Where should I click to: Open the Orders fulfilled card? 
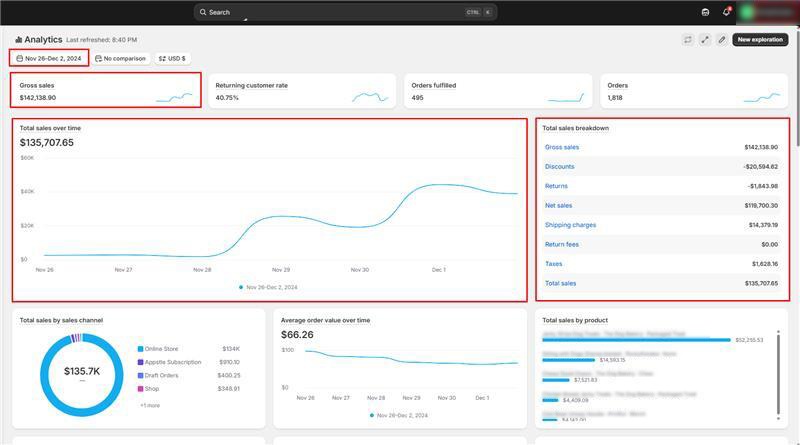(x=497, y=91)
